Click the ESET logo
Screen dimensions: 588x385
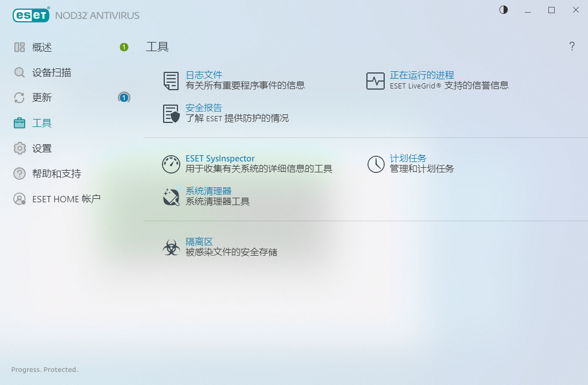31,15
